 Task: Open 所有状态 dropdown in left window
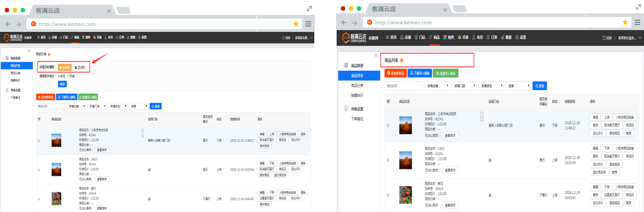118,106
